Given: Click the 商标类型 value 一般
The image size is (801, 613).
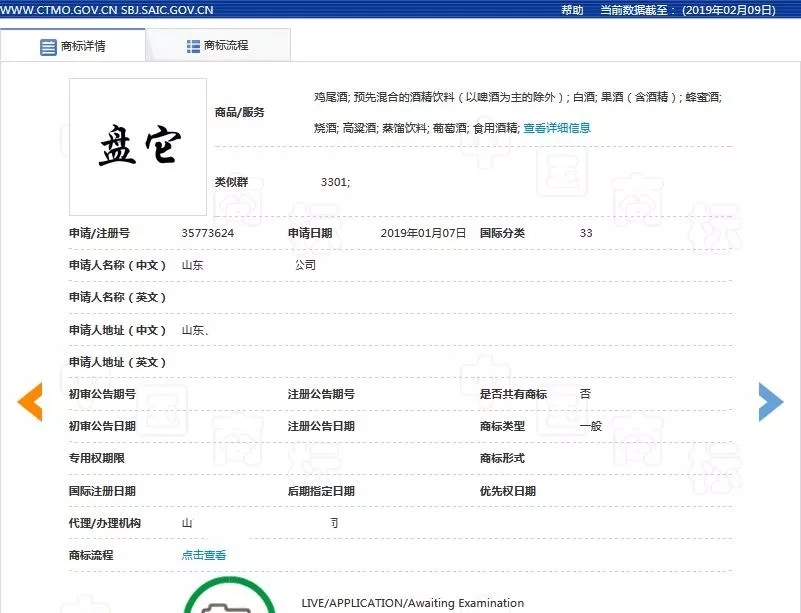Looking at the screenshot, I should [589, 425].
